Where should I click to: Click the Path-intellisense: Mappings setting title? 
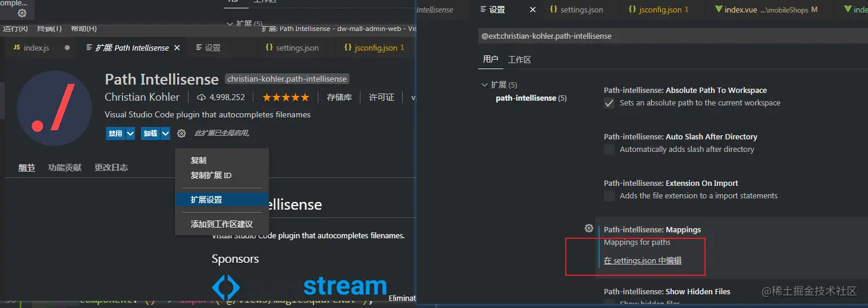tap(652, 229)
